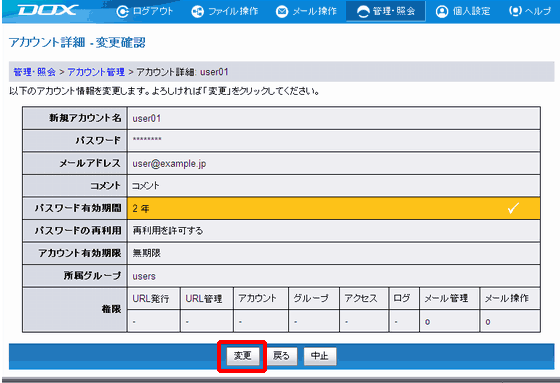Select the masked password value
The height and width of the screenshot is (383, 560).
(147, 140)
